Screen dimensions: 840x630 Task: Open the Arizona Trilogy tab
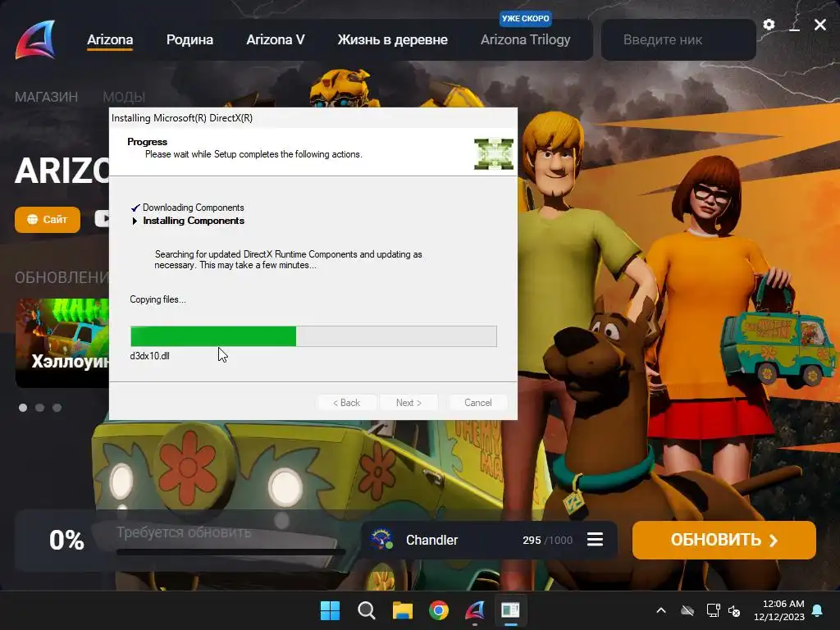click(x=526, y=39)
